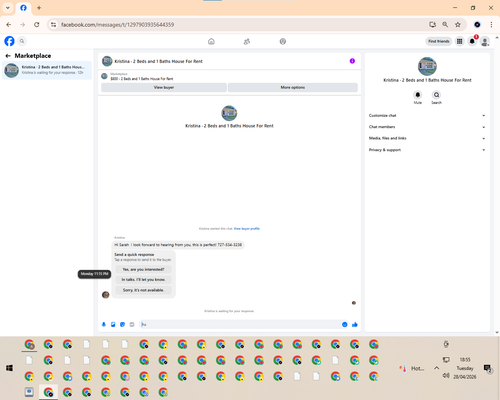Send a thumbs-up like
Screen dimensions: 500x400
pyautogui.click(x=355, y=324)
